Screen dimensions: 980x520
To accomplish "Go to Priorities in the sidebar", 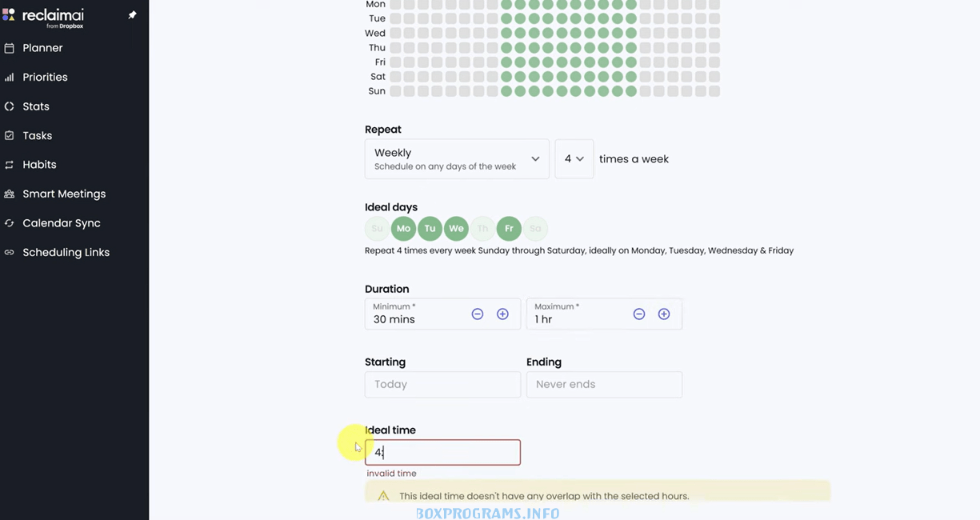I will click(45, 77).
